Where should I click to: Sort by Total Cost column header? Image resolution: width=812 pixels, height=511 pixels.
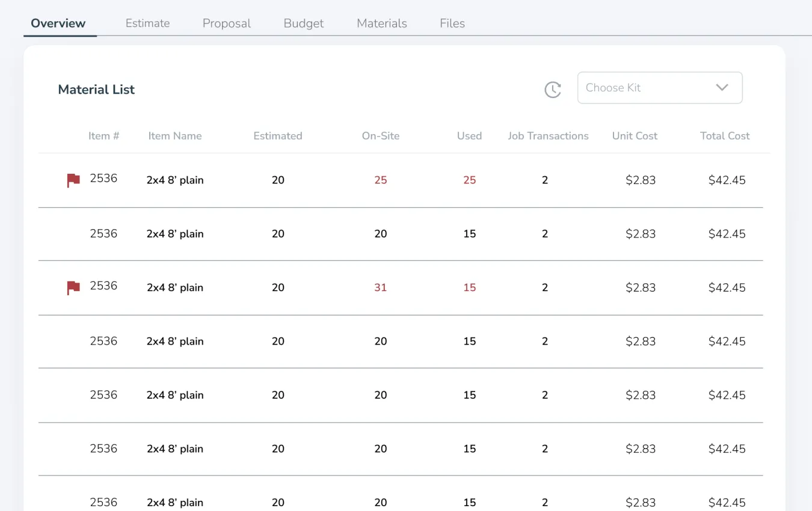point(725,136)
